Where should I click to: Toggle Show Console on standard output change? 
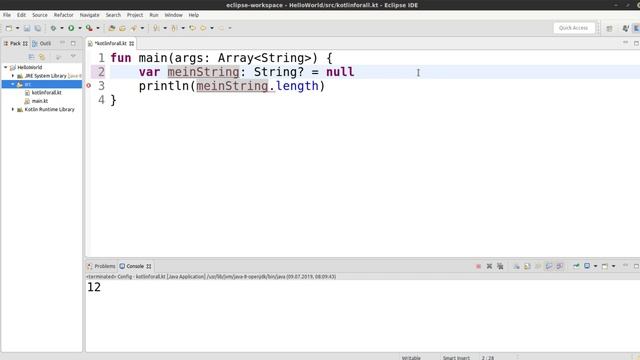pos(549,267)
